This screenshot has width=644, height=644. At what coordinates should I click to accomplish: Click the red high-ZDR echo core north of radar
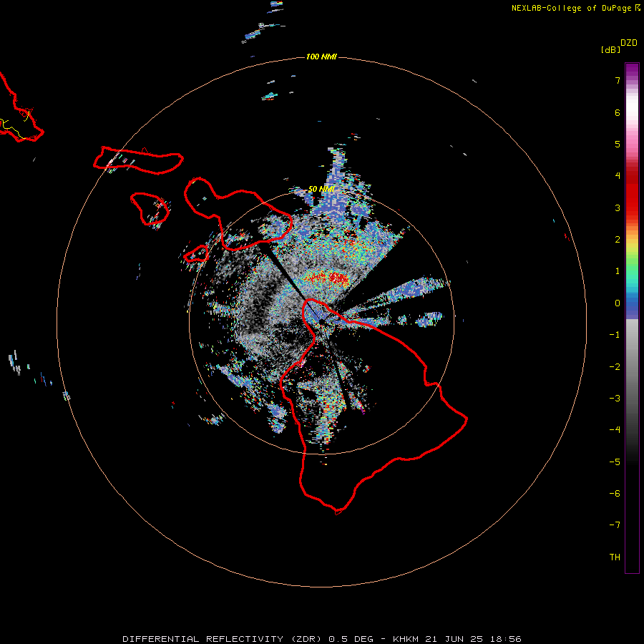click(x=326, y=279)
